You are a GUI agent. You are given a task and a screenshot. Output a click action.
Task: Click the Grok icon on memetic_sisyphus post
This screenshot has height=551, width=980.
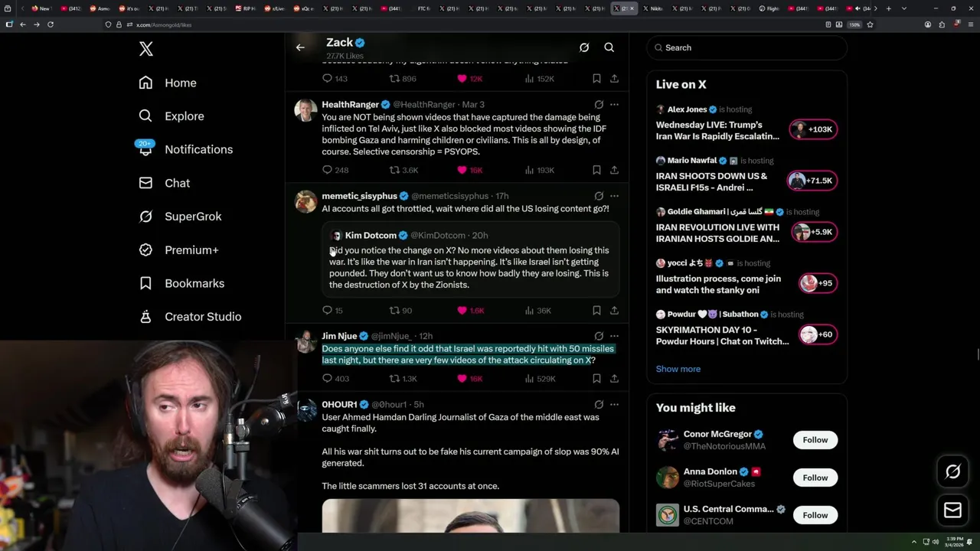pos(599,196)
